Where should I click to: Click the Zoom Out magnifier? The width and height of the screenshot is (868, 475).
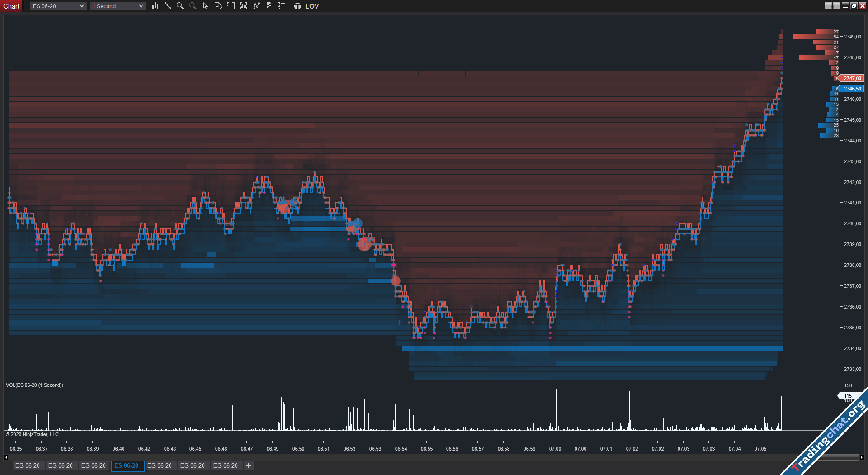pyautogui.click(x=193, y=6)
